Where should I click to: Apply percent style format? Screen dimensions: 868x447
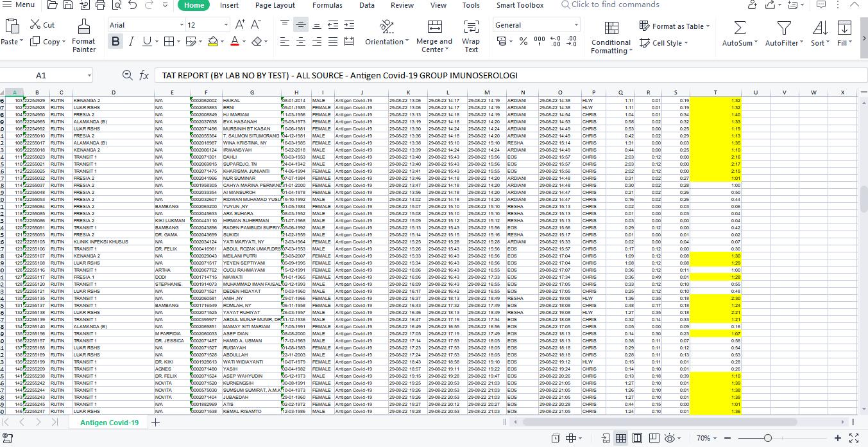[523, 42]
